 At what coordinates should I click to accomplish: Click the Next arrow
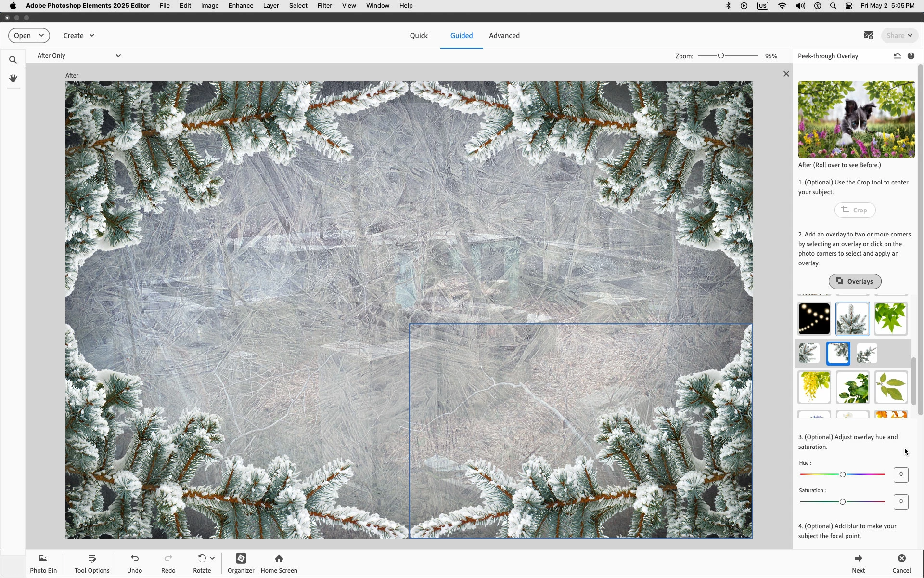click(858, 559)
